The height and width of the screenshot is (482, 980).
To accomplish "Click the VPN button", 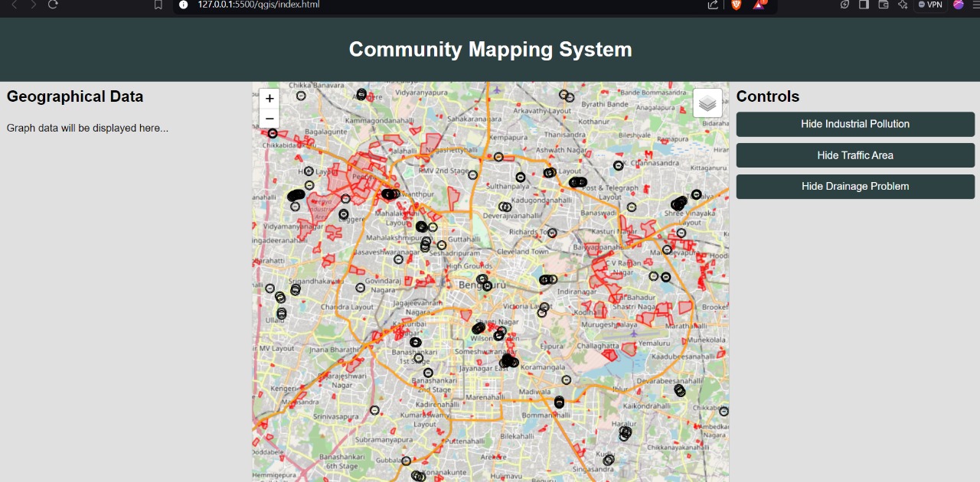I will [930, 5].
